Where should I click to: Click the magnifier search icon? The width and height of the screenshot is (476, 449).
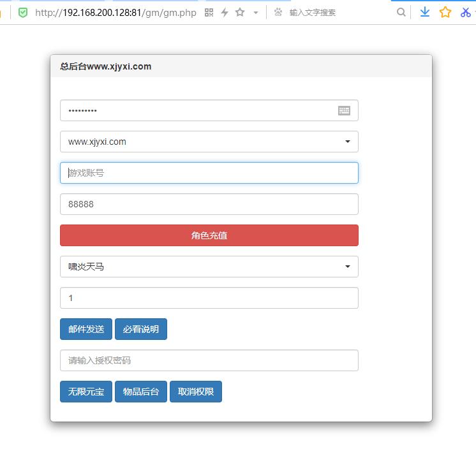click(x=401, y=12)
